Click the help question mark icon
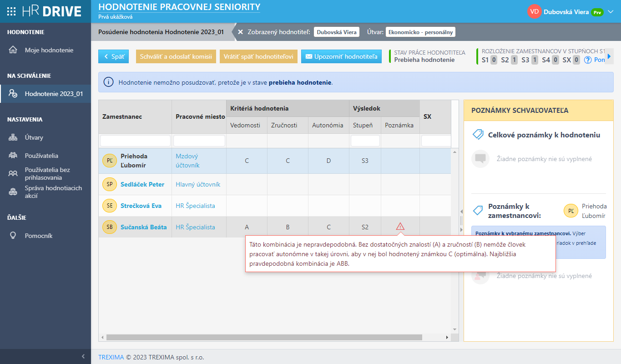 point(588,60)
